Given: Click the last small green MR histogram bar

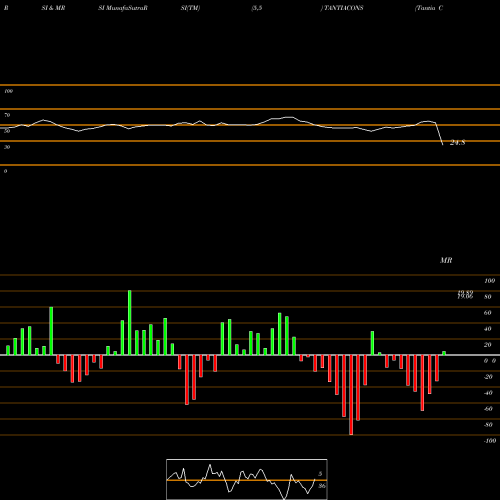Looking at the screenshot, I should 444,353.
